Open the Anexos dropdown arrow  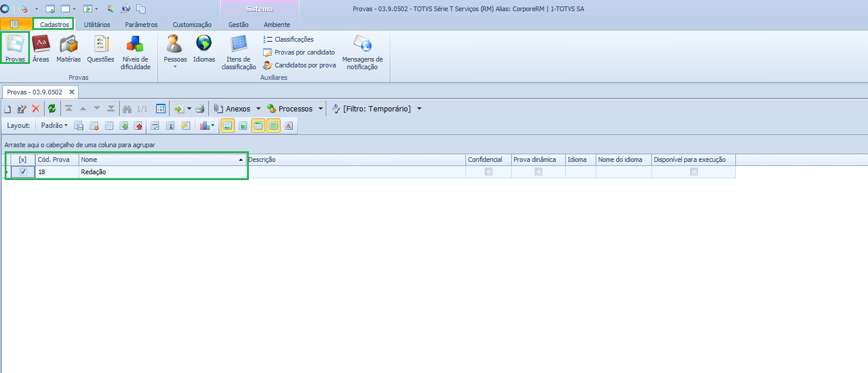pos(258,108)
